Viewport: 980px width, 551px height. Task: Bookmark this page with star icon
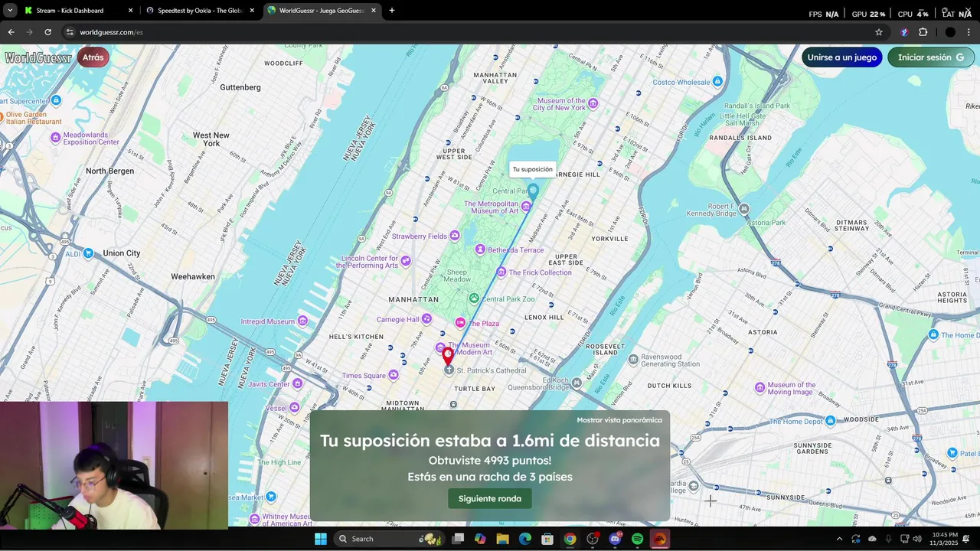pos(879,32)
